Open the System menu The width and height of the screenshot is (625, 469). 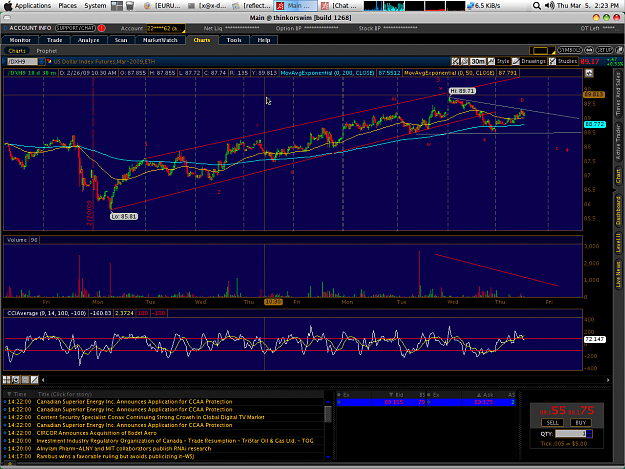click(x=95, y=6)
